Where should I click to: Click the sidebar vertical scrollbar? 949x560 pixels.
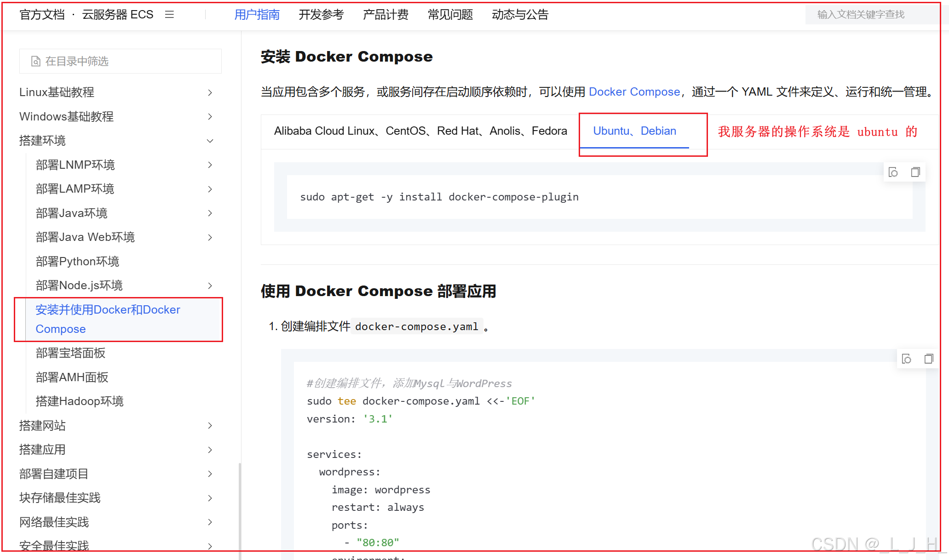tap(240, 506)
